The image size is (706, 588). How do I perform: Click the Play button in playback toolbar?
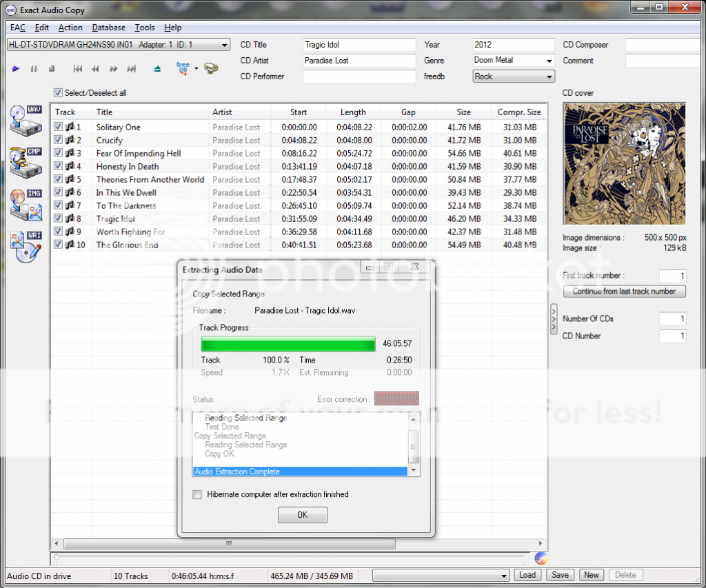point(16,69)
